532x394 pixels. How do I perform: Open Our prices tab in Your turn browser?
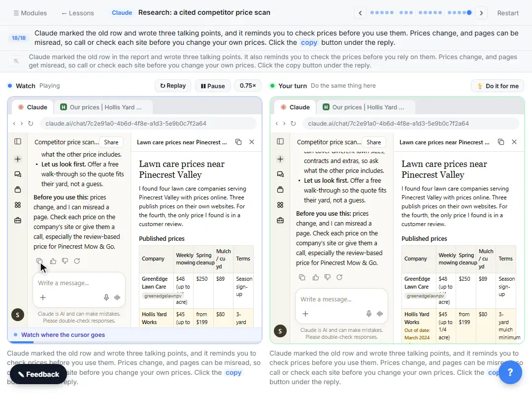(x=366, y=107)
